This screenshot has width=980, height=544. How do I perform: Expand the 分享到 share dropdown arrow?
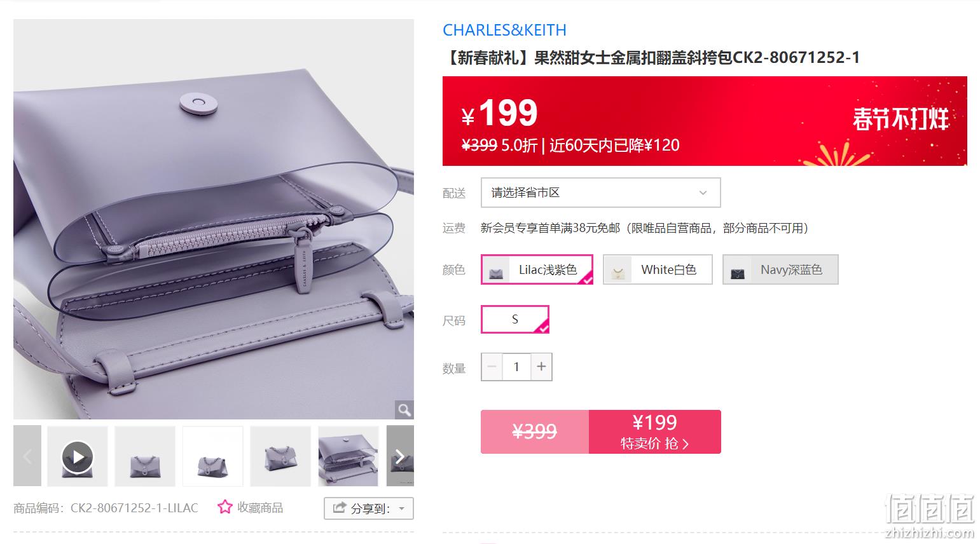click(x=401, y=508)
